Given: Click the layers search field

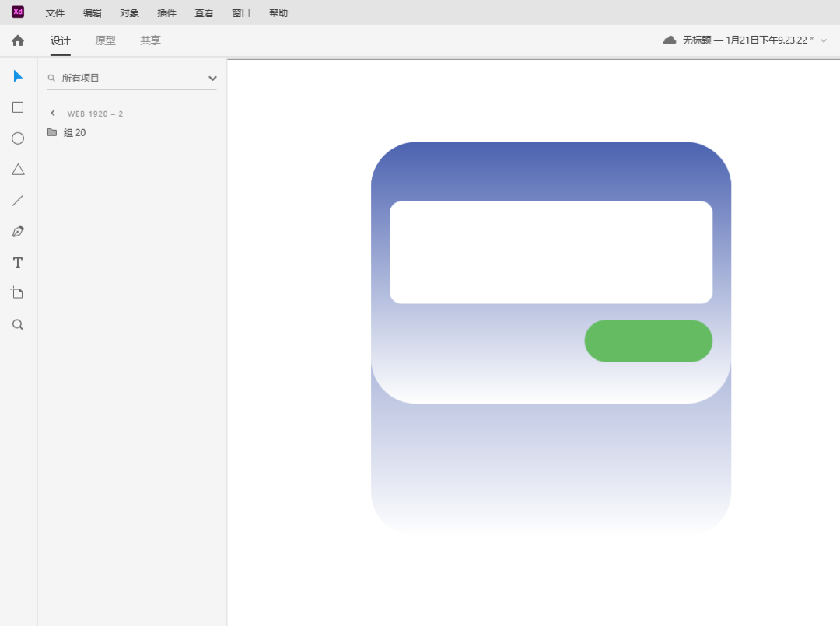Looking at the screenshot, I should click(124, 78).
